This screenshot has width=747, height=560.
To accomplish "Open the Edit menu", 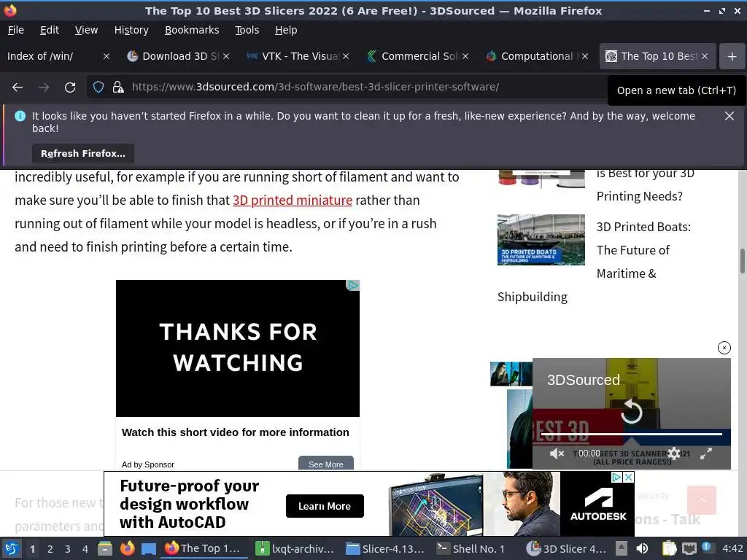I will 50,30.
